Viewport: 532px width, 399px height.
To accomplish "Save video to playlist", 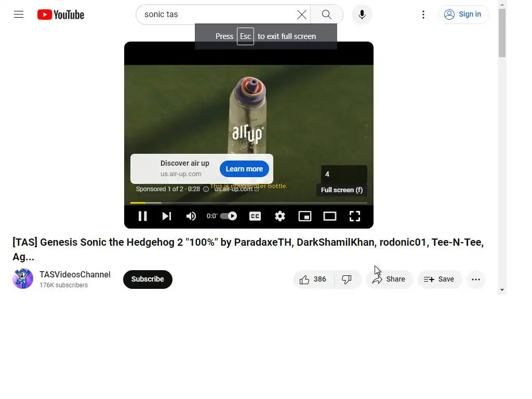I will click(439, 279).
